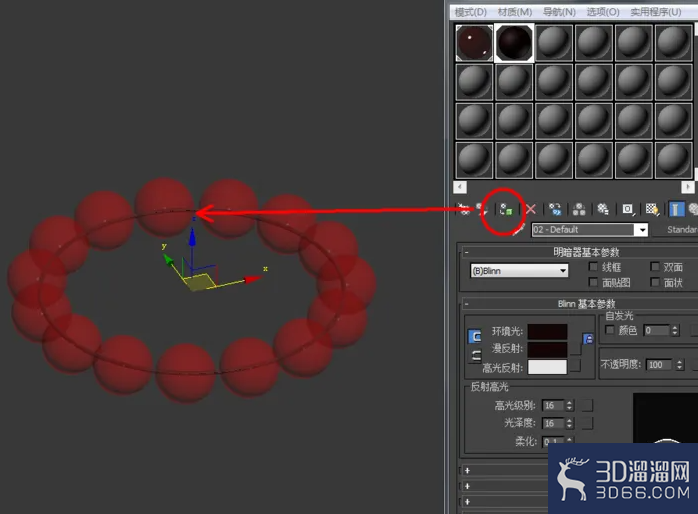
Task: Expand the first collapsed plus rollout
Action: tap(467, 470)
